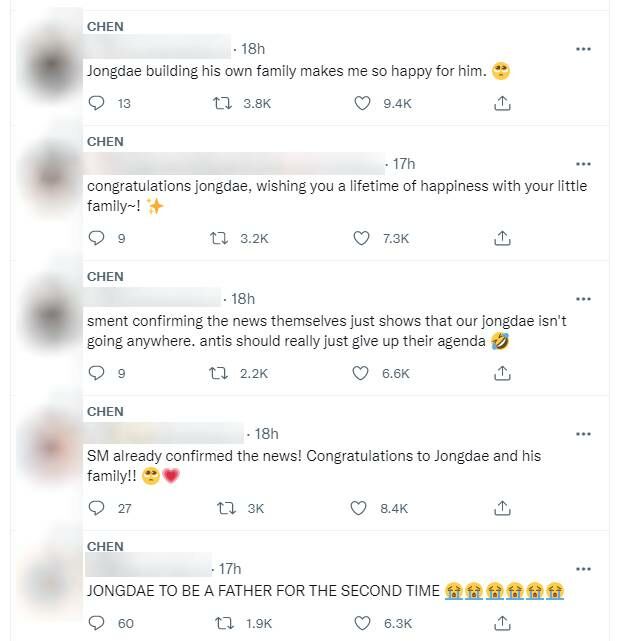Open more options on the 'SM already confirmed' tweet
Screen dimensions: 628x641
(x=584, y=434)
